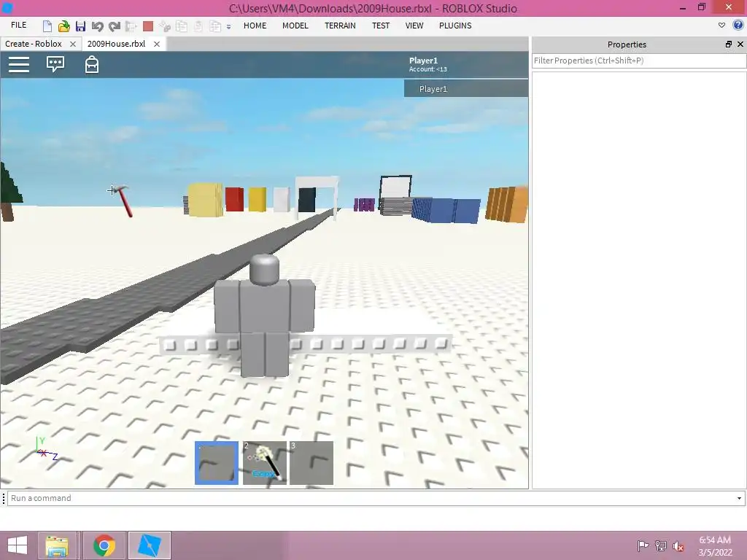Select the 2009House.rbxl tab
Viewport: 747px width, 560px height.
point(116,44)
